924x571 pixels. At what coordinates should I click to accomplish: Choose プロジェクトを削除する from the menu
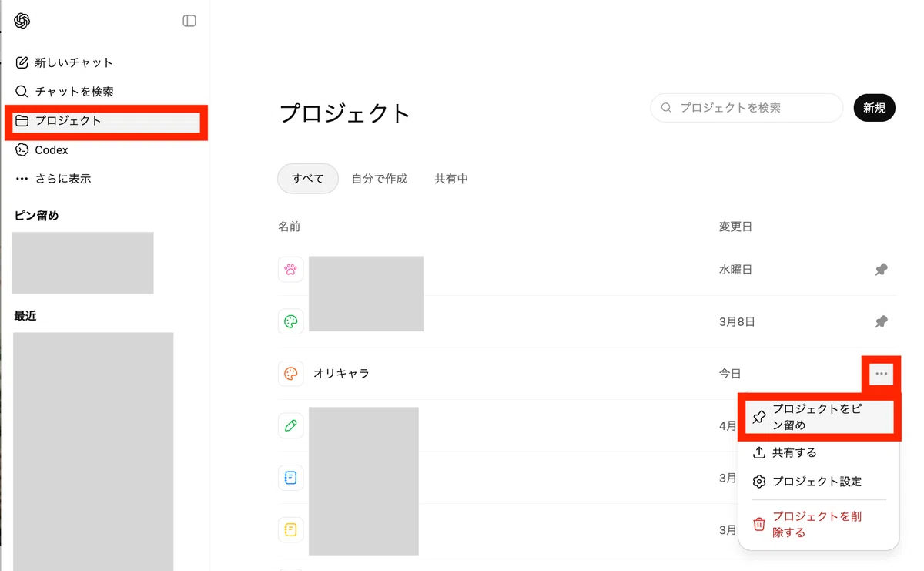819,524
